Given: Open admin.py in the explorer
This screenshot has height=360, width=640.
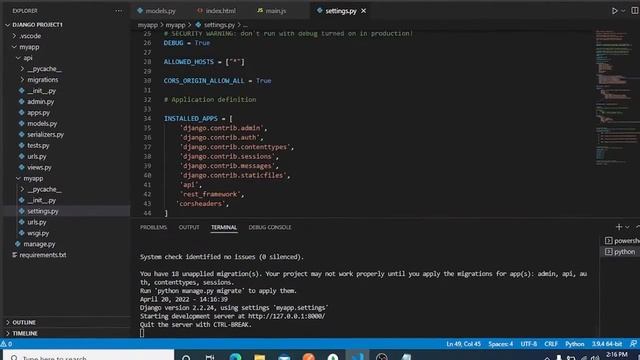Looking at the screenshot, I should pos(40,102).
